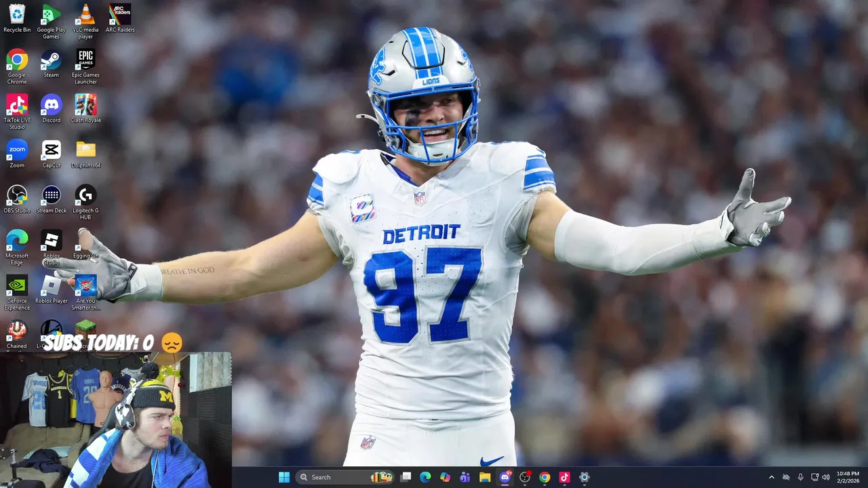The width and height of the screenshot is (868, 488).
Task: Open Stream Deck desktop icon
Action: [51, 199]
